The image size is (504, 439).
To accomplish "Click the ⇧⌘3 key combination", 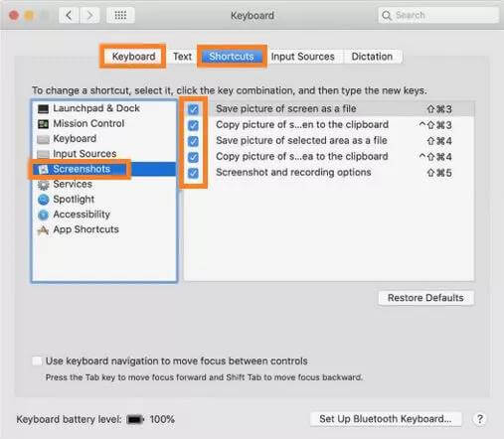I will click(439, 109).
